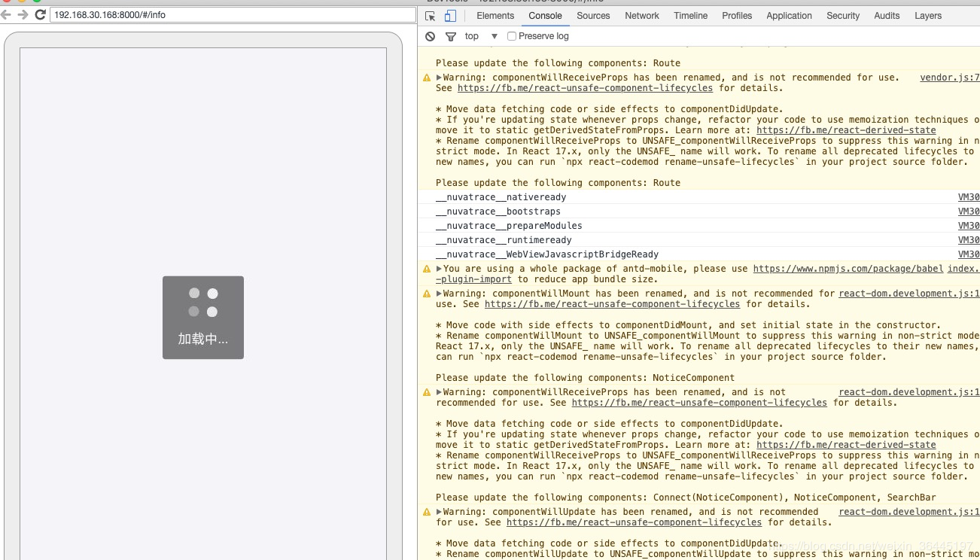Image resolution: width=980 pixels, height=560 pixels.
Task: Go to the Network tab
Action: pyautogui.click(x=642, y=16)
